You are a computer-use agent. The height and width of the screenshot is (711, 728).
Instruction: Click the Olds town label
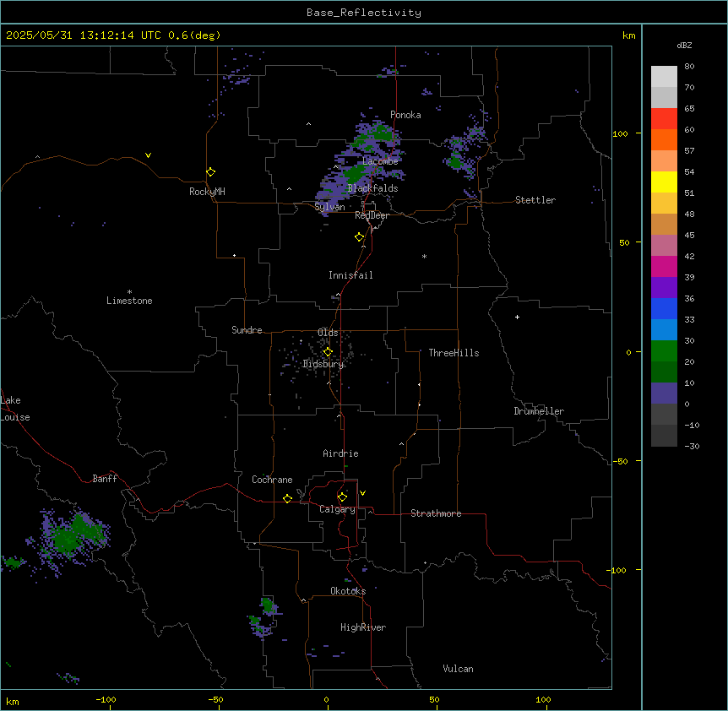click(x=328, y=333)
